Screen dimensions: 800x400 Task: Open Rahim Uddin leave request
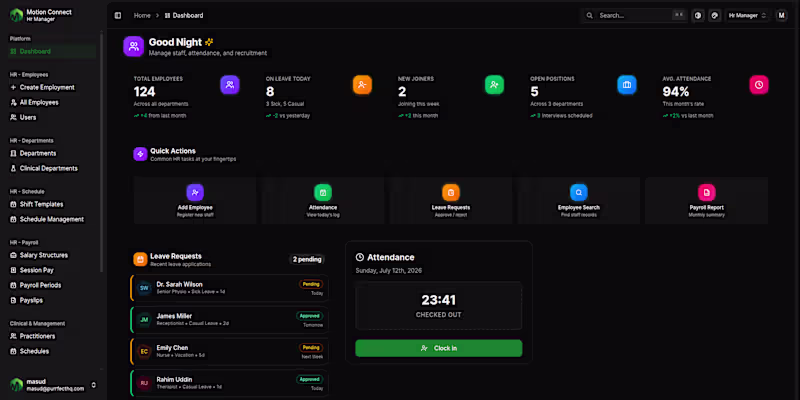pyautogui.click(x=230, y=383)
